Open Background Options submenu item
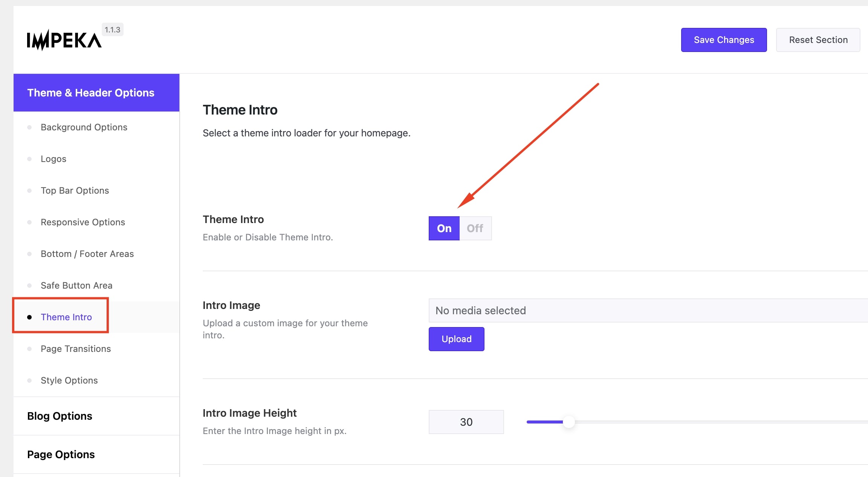Viewport: 868px width, 477px height. [84, 127]
